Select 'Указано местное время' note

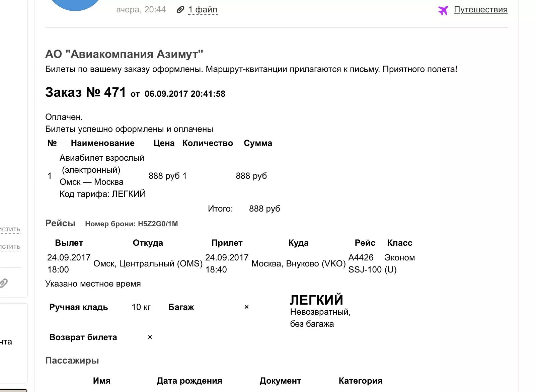coord(93,284)
